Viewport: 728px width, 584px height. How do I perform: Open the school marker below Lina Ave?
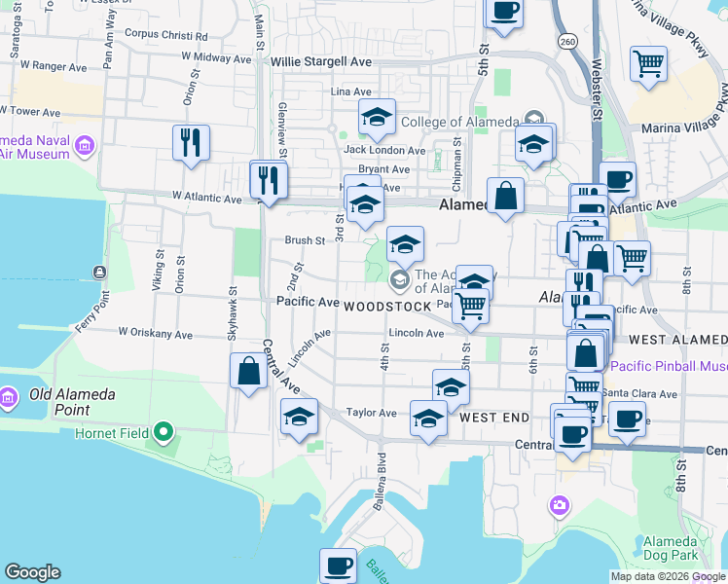[377, 120]
